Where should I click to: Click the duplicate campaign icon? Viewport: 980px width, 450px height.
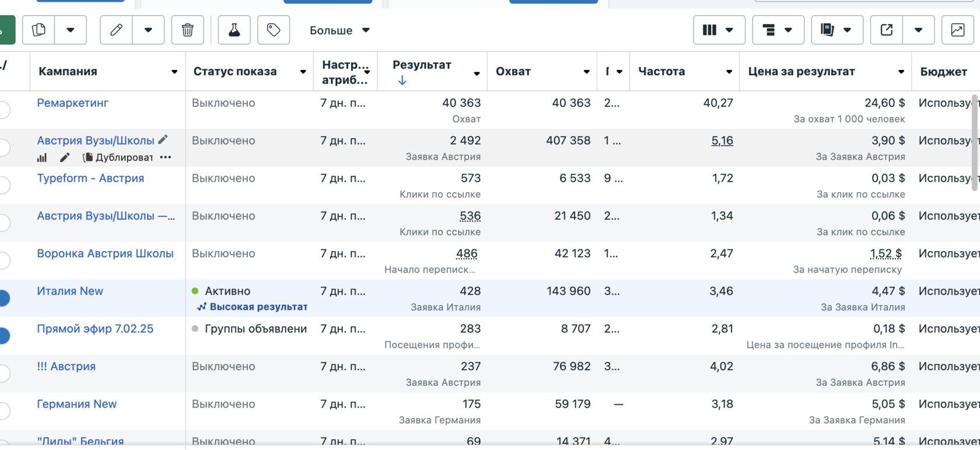[38, 30]
